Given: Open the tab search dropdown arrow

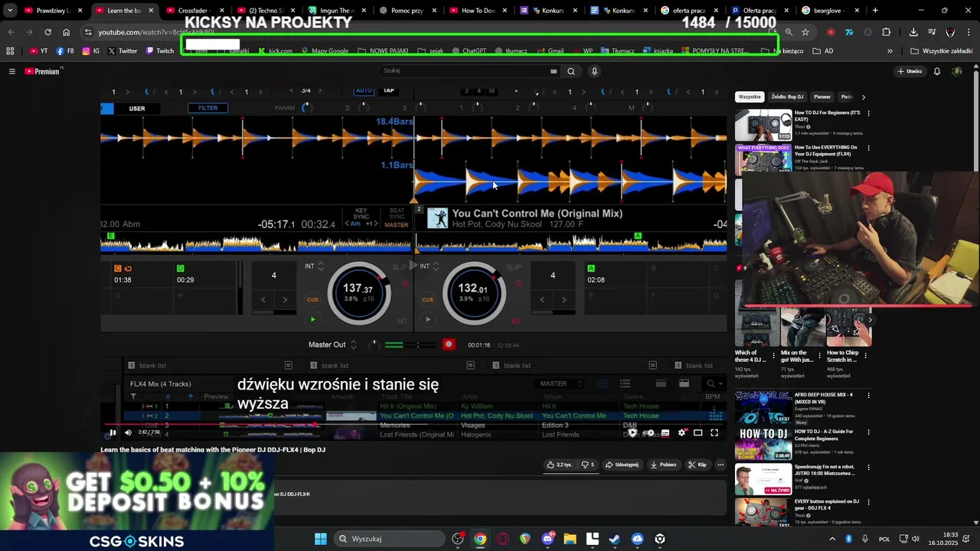Looking at the screenshot, I should pyautogui.click(x=10, y=11).
